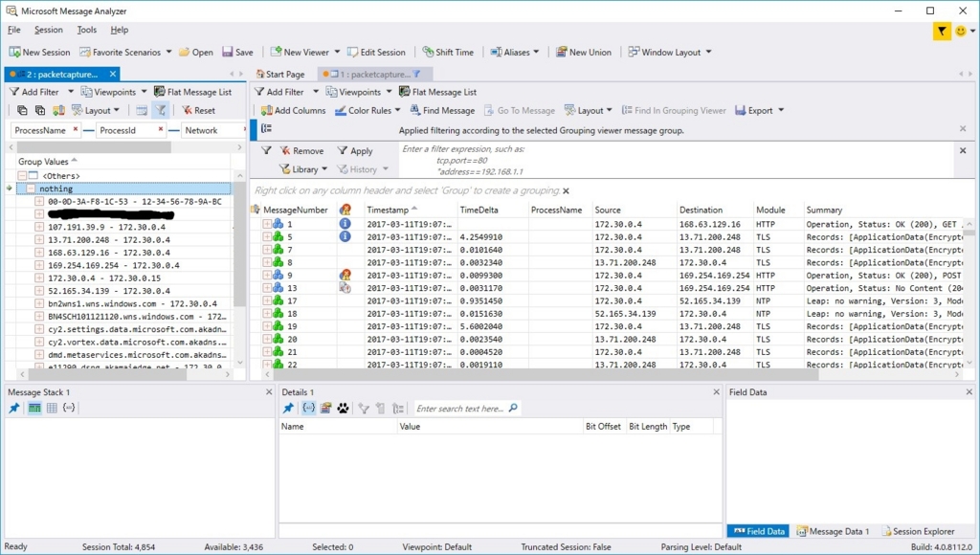Sort by the Timestamp column header

(x=388, y=210)
